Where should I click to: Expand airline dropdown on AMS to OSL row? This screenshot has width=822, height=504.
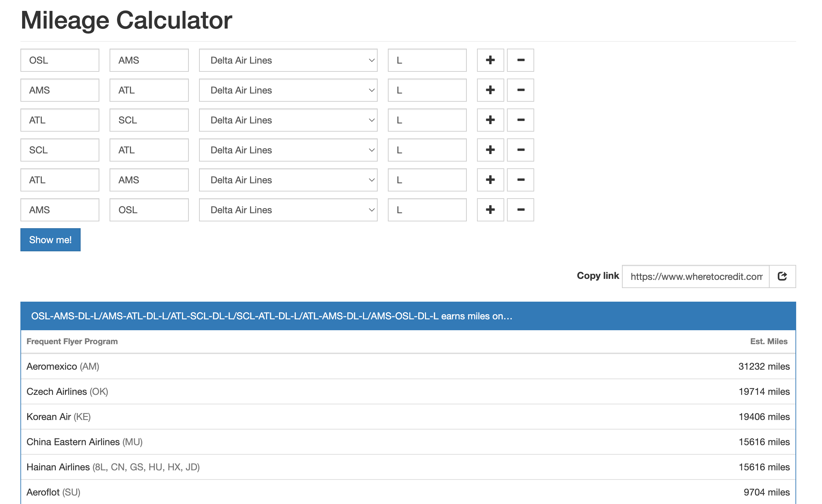click(288, 210)
